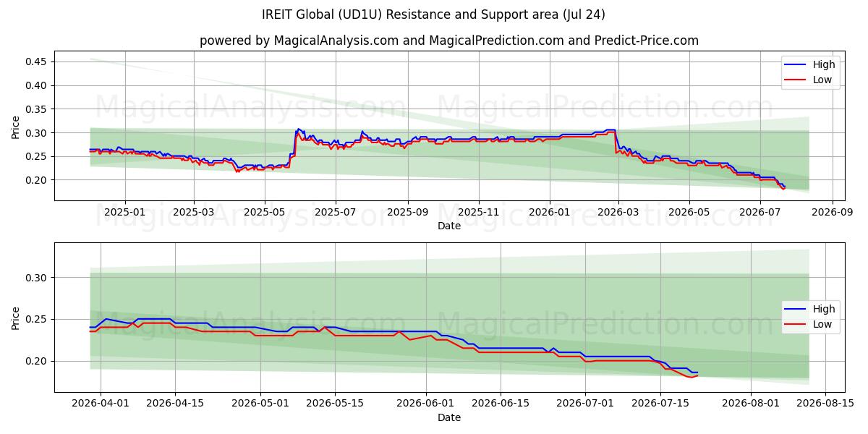Click the '2026-05' x-axis label in the top chart
The width and height of the screenshot is (868, 434).
tap(689, 213)
